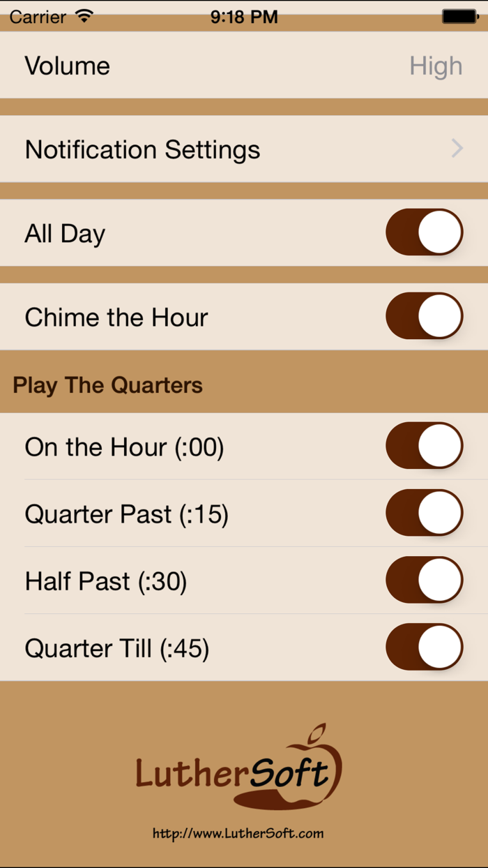The image size is (488, 868).
Task: Tap the All Day label
Action: (x=65, y=234)
